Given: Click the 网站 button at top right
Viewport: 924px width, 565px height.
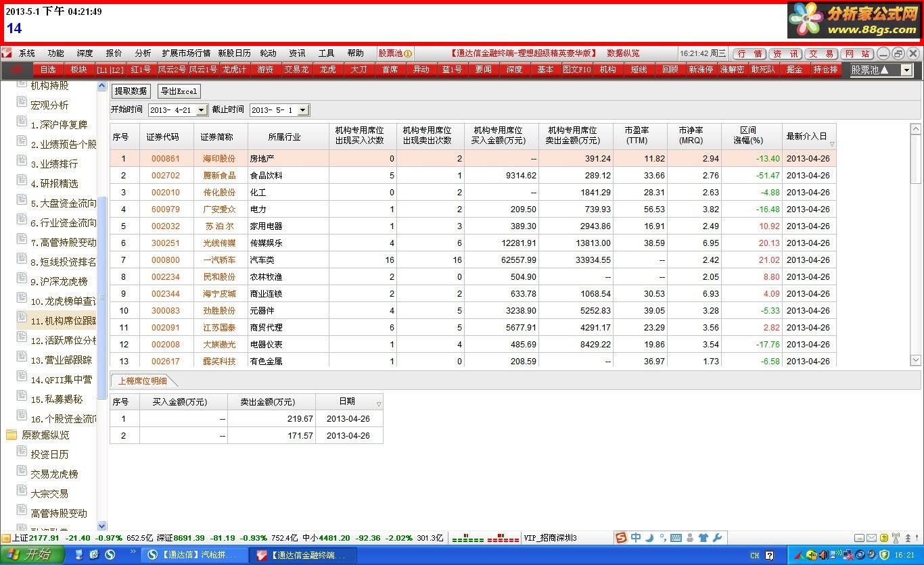Looking at the screenshot, I should tap(857, 53).
